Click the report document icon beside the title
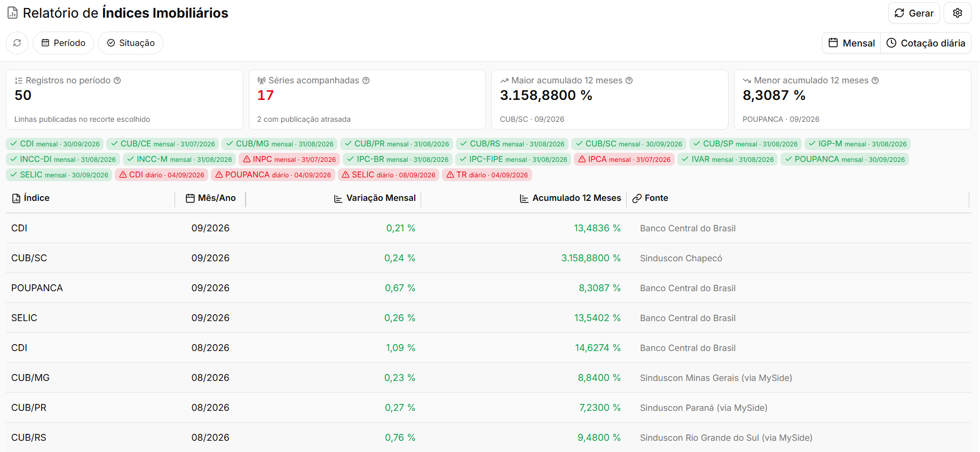Image resolution: width=980 pixels, height=452 pixels. click(12, 13)
